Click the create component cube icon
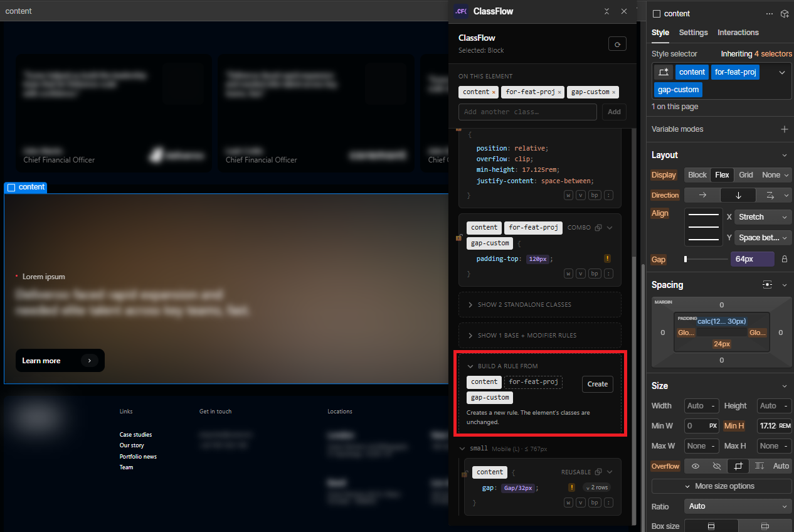Screen dimensions: 794x532 (785, 14)
